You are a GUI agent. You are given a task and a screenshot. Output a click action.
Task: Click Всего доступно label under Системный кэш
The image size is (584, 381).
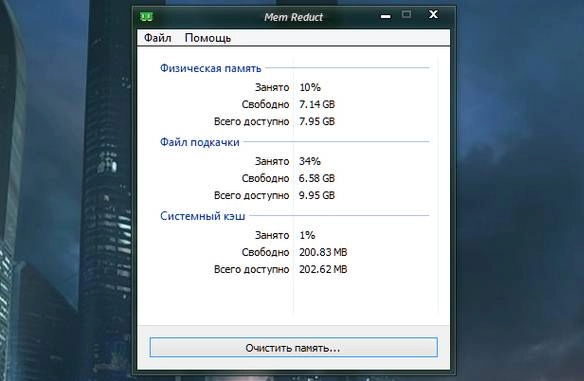(x=251, y=269)
